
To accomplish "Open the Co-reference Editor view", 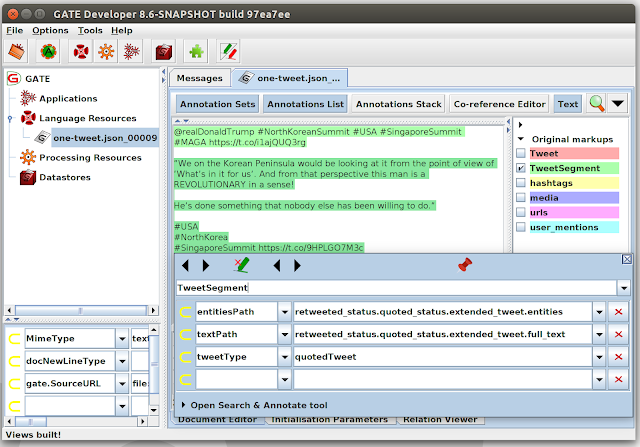I will click(499, 104).
